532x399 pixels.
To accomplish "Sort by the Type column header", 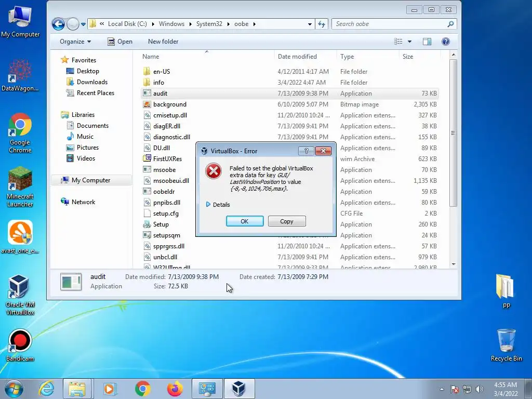I will coord(368,56).
